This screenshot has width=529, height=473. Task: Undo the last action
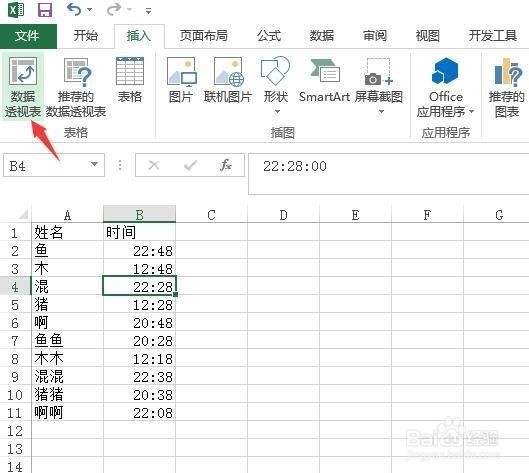[74, 9]
